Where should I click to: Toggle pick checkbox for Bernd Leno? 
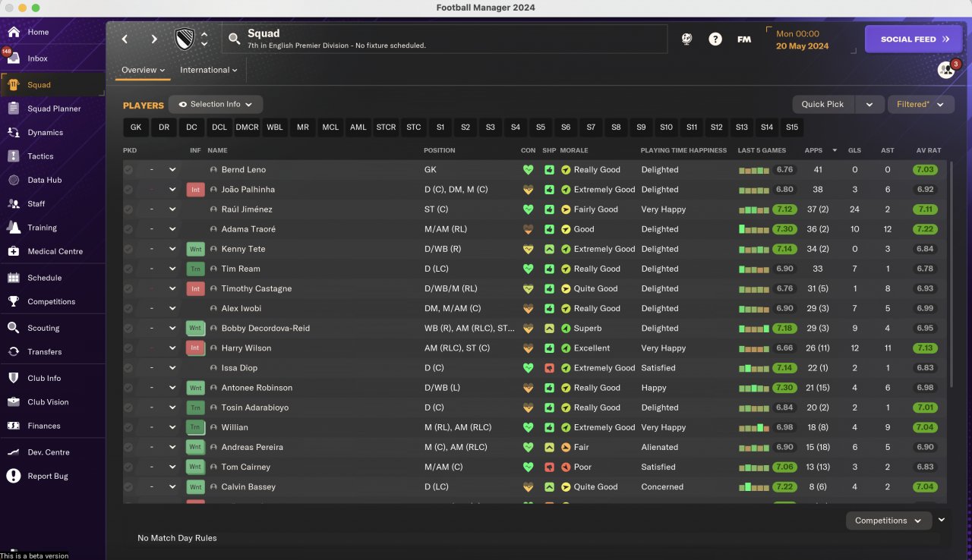128,170
